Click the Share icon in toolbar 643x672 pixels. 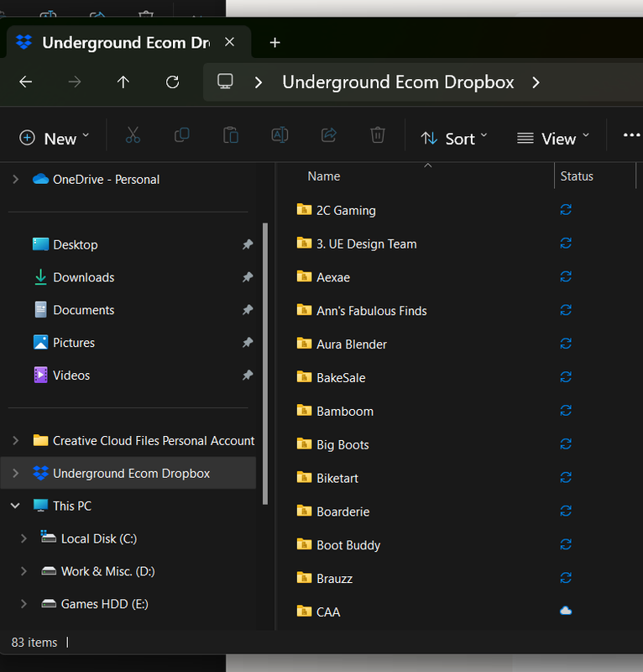click(329, 136)
